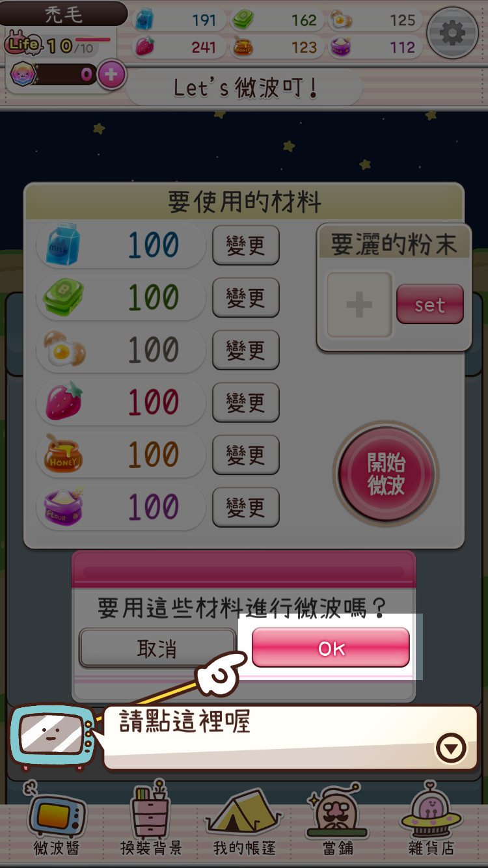The height and width of the screenshot is (868, 488).
Task: Advance dialog with down arrow circle
Action: 451,748
